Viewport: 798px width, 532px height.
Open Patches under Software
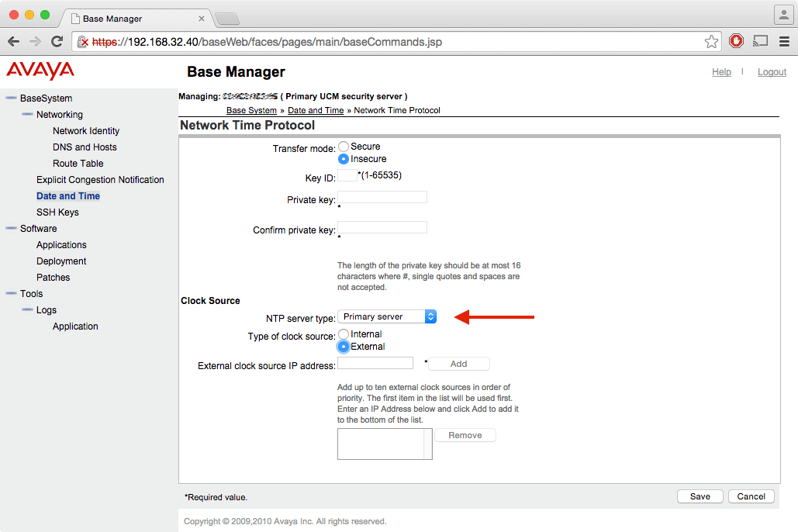pos(54,278)
